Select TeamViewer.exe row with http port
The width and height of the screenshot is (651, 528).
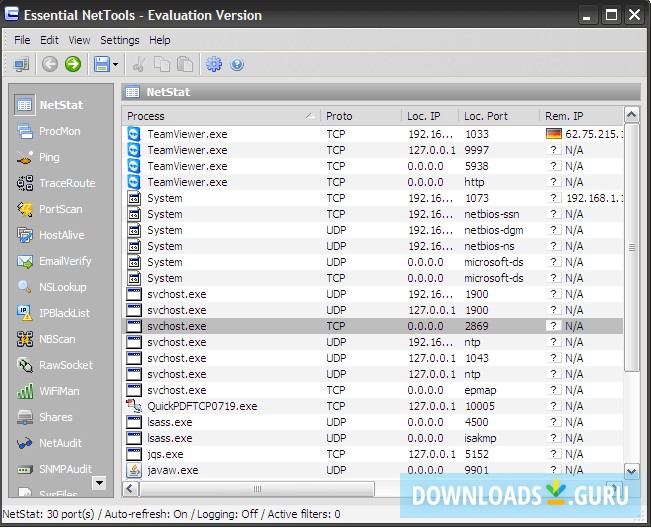[x=373, y=182]
